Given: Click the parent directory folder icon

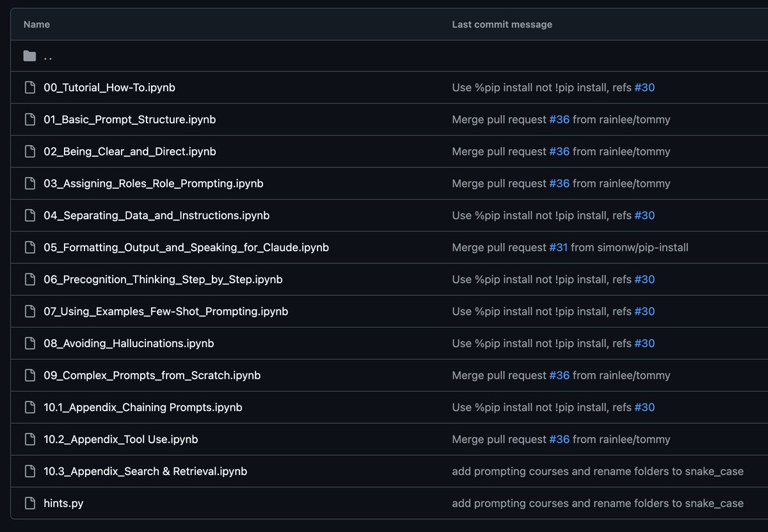Looking at the screenshot, I should pyautogui.click(x=29, y=56).
